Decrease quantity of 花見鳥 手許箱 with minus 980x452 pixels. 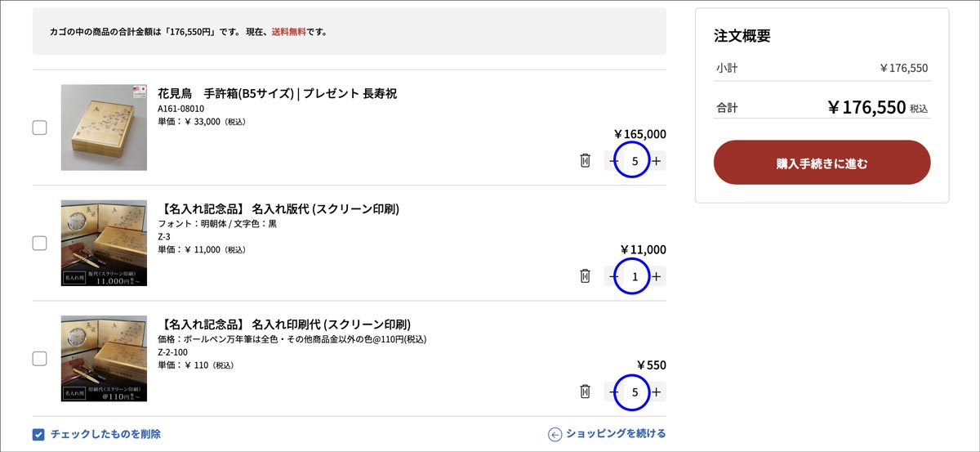coord(613,160)
